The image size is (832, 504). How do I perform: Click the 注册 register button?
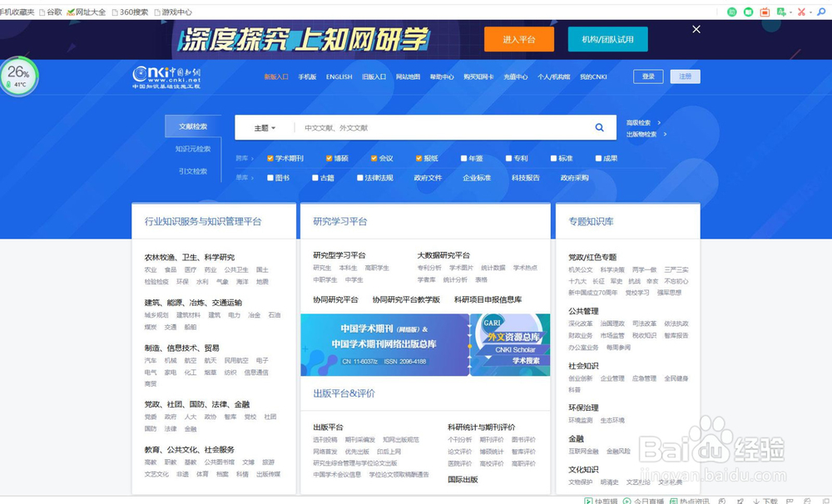[685, 77]
